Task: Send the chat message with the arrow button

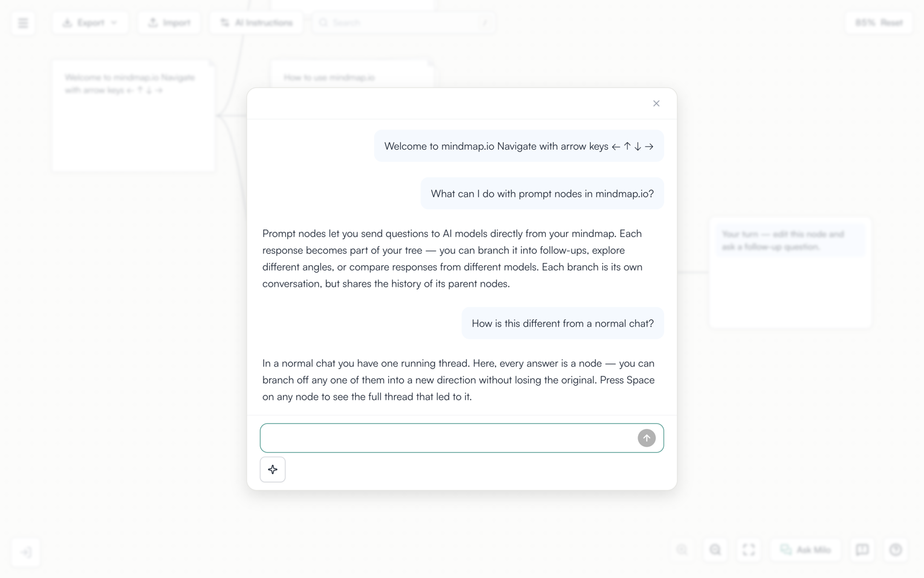Action: click(x=646, y=438)
